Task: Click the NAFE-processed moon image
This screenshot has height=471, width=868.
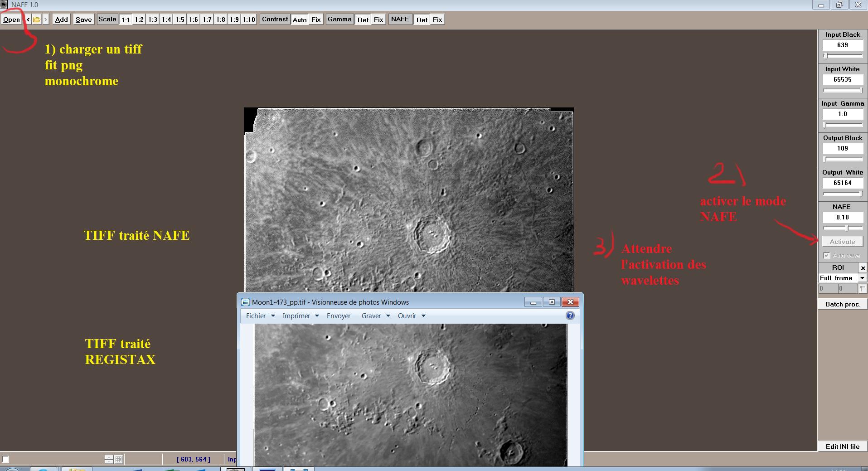Action: (409, 200)
